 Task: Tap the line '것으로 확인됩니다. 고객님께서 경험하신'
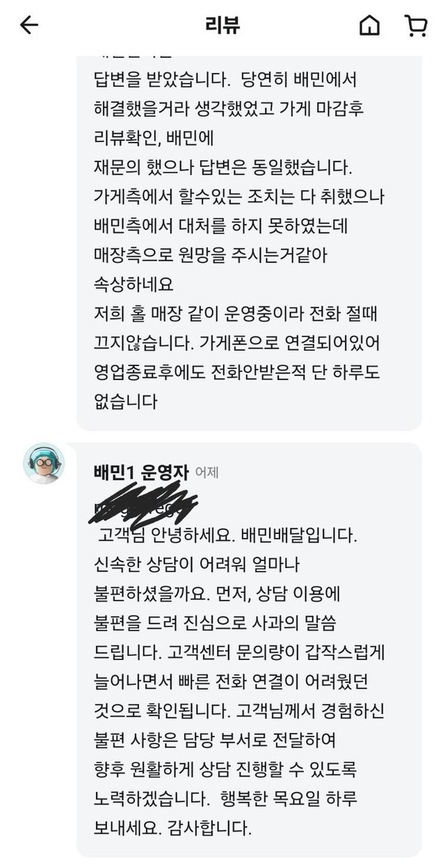(239, 711)
